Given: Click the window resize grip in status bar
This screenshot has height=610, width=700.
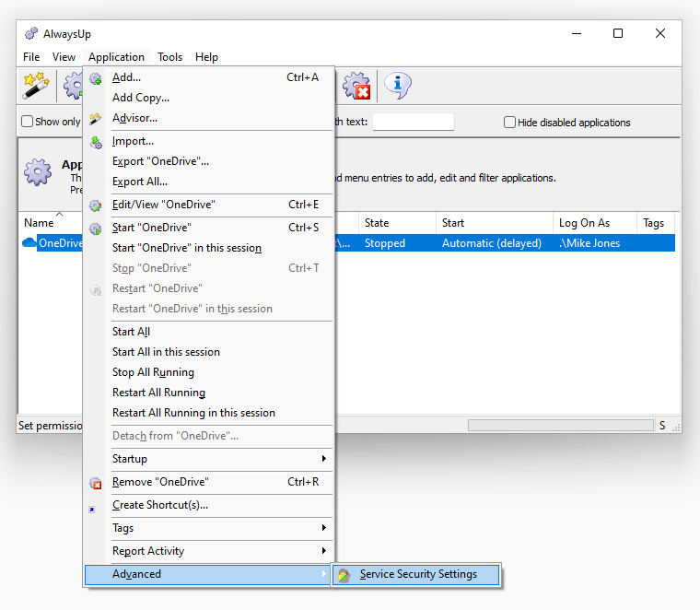Looking at the screenshot, I should [676, 428].
